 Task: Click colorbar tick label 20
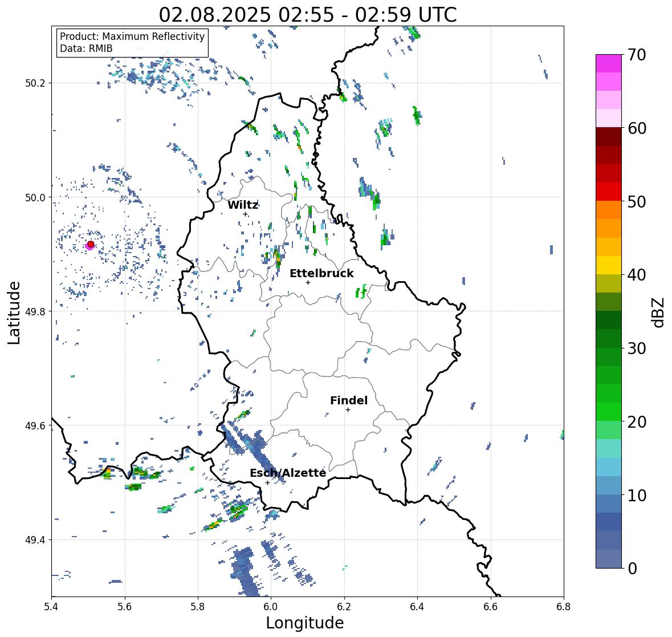(x=637, y=421)
